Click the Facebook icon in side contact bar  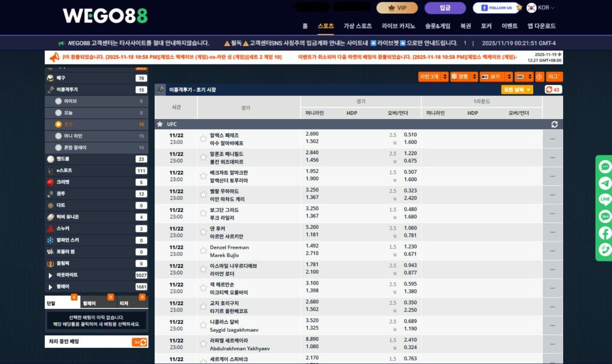(x=604, y=233)
